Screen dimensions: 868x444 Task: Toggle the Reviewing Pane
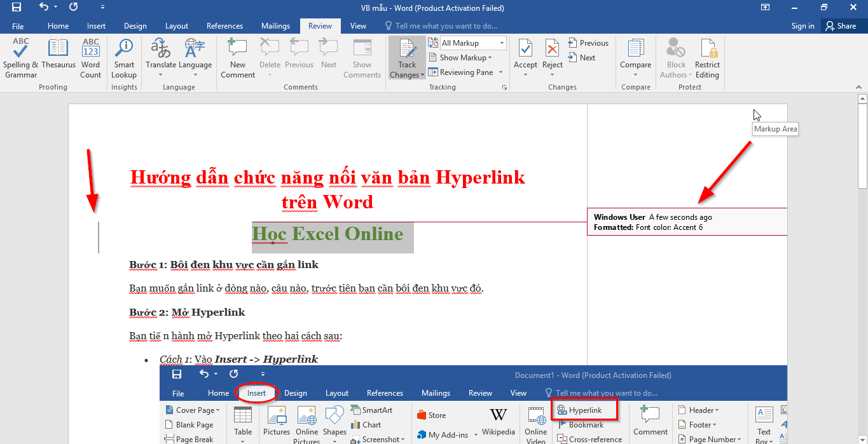point(465,72)
